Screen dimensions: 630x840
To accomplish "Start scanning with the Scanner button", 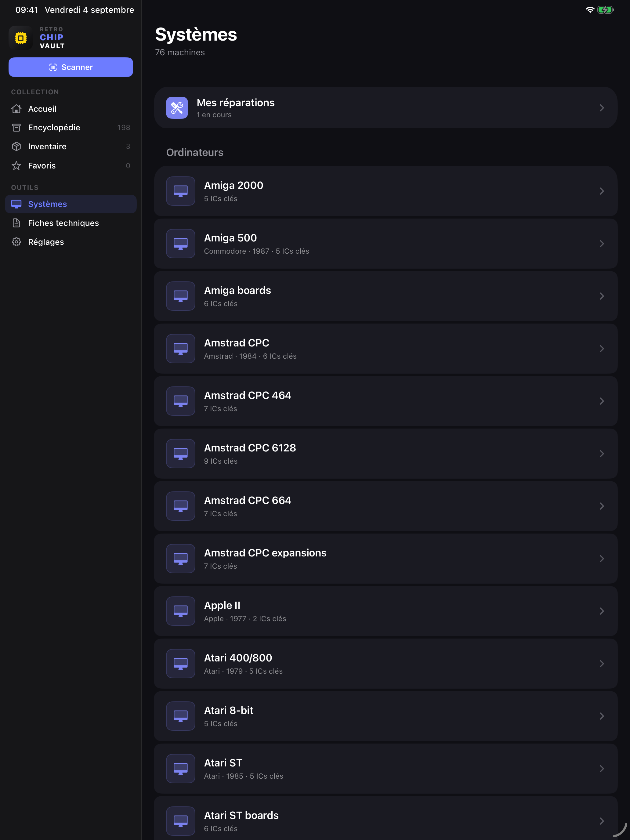I will (71, 67).
